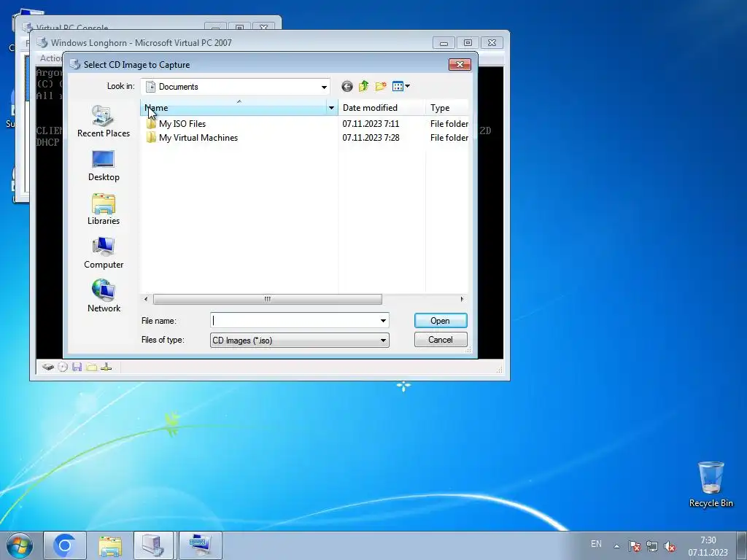Click the Open button
Image resolution: width=747 pixels, height=560 pixels.
pyautogui.click(x=441, y=321)
